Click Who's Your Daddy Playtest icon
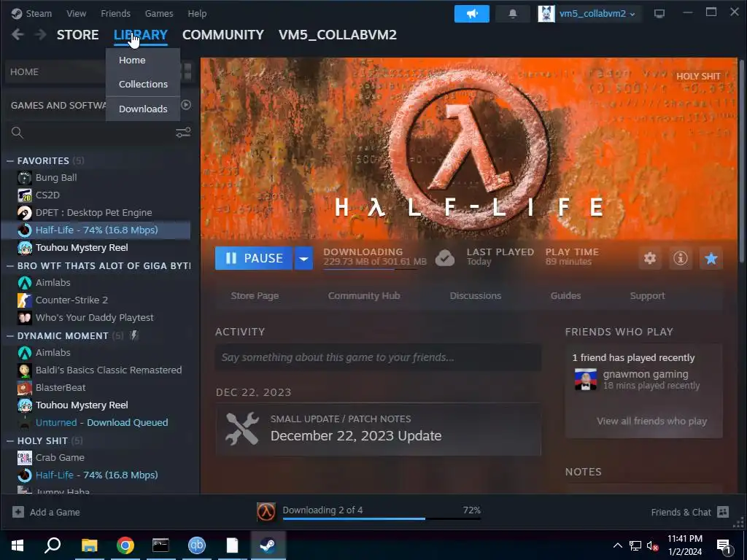Image resolution: width=747 pixels, height=560 pixels. click(25, 318)
